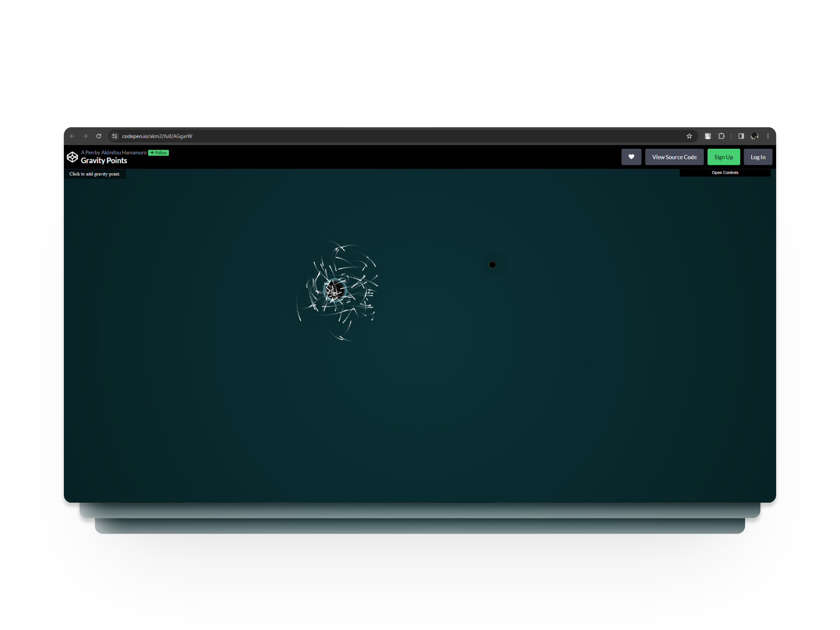840x630 pixels.
Task: Click the Log In button
Action: click(x=758, y=157)
